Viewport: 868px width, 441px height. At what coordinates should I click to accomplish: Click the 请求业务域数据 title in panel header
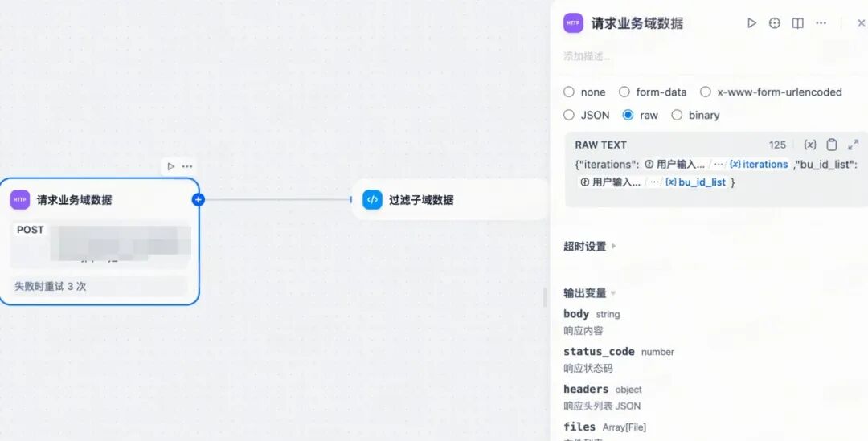pos(637,23)
